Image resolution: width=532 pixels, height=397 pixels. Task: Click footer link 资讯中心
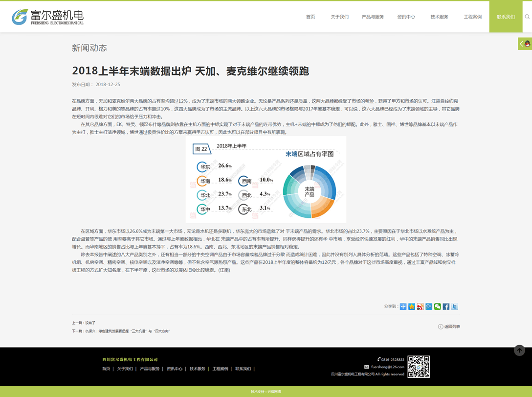[175, 369]
